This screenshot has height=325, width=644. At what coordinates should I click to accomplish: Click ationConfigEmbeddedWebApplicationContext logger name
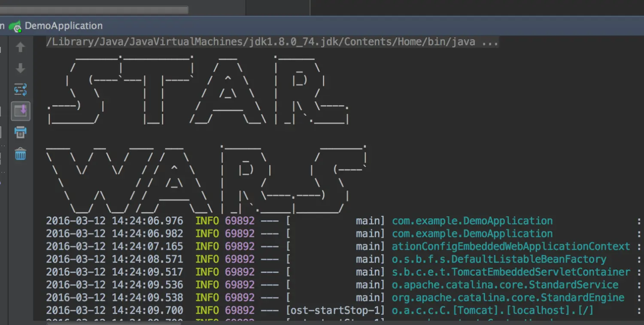point(511,247)
